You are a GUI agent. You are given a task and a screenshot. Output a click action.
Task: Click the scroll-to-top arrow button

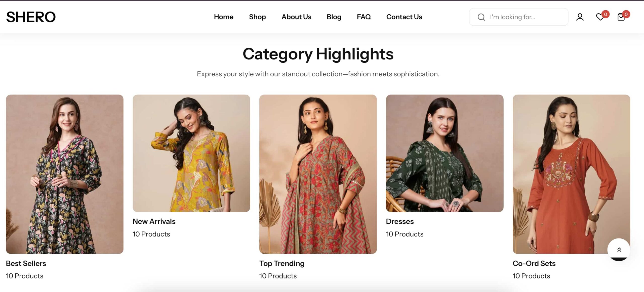[x=619, y=250]
